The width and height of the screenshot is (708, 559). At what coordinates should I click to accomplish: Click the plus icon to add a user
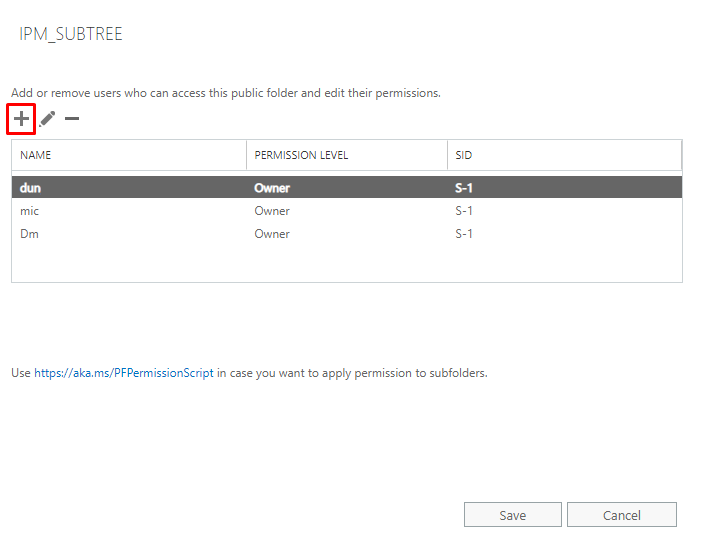pos(21,118)
